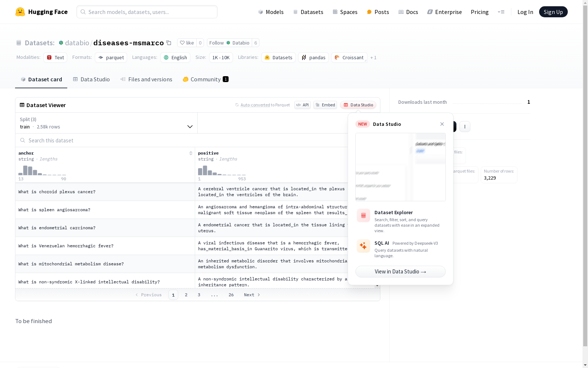Select the Croissant library tag

349,57
